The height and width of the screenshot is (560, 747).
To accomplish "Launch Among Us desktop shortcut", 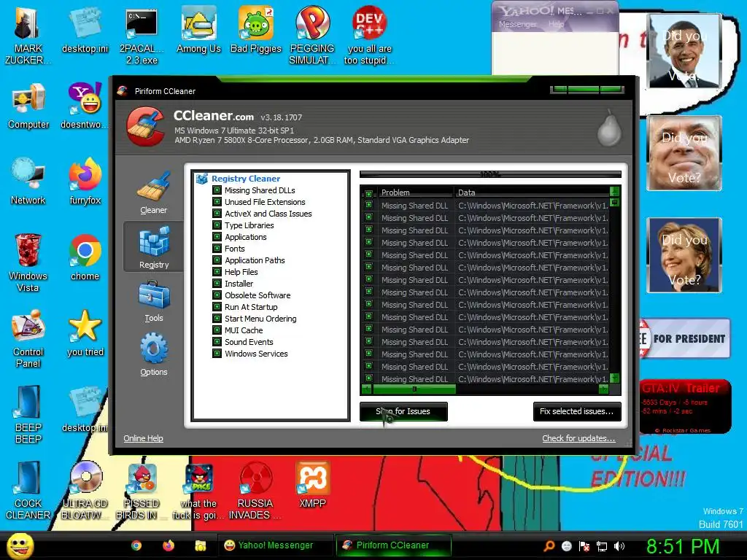I will click(198, 31).
